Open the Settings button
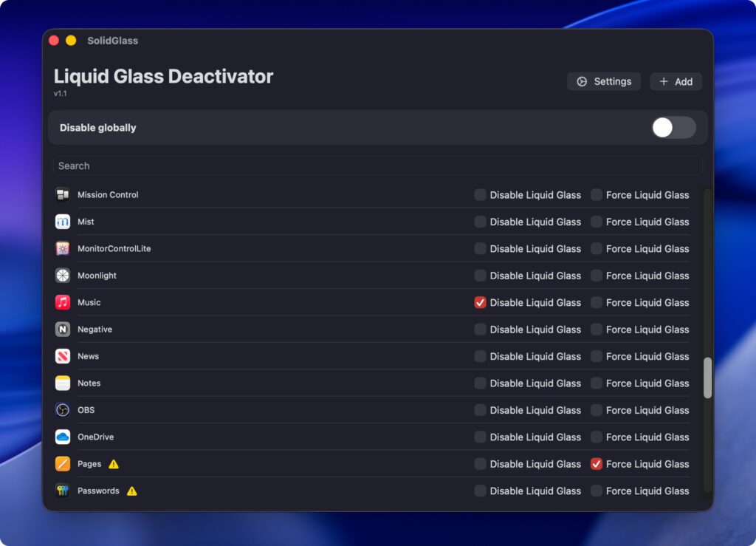 (x=604, y=81)
